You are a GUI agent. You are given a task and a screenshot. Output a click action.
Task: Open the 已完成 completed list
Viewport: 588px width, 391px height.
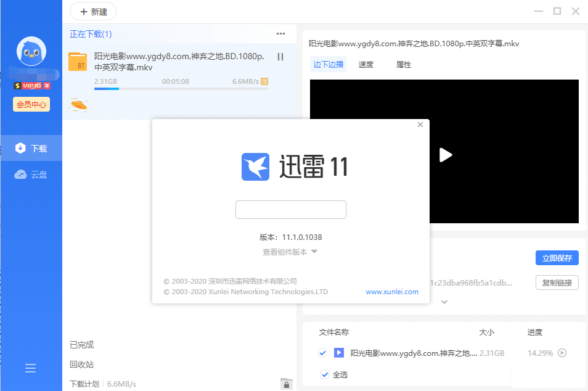pyautogui.click(x=82, y=345)
